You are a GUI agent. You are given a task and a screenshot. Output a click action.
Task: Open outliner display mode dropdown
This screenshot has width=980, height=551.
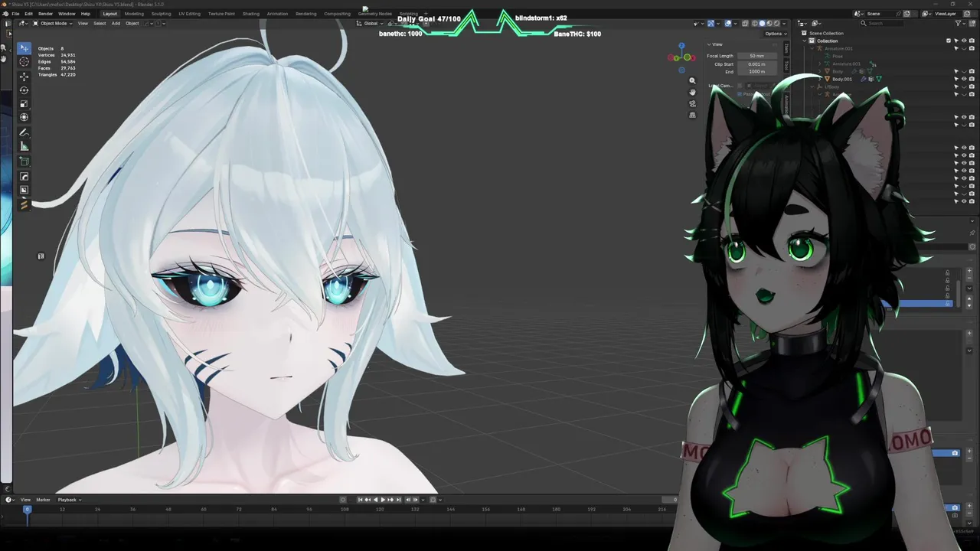(802, 24)
